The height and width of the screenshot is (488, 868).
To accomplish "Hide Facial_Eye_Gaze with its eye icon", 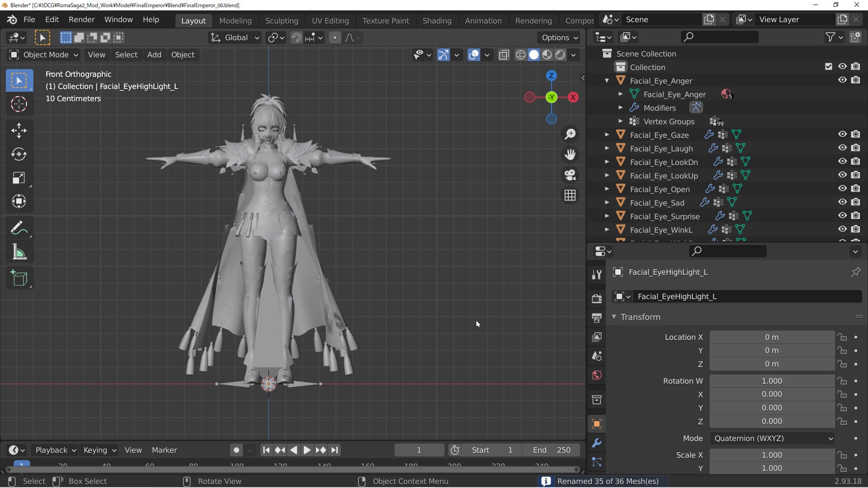I will [x=842, y=134].
